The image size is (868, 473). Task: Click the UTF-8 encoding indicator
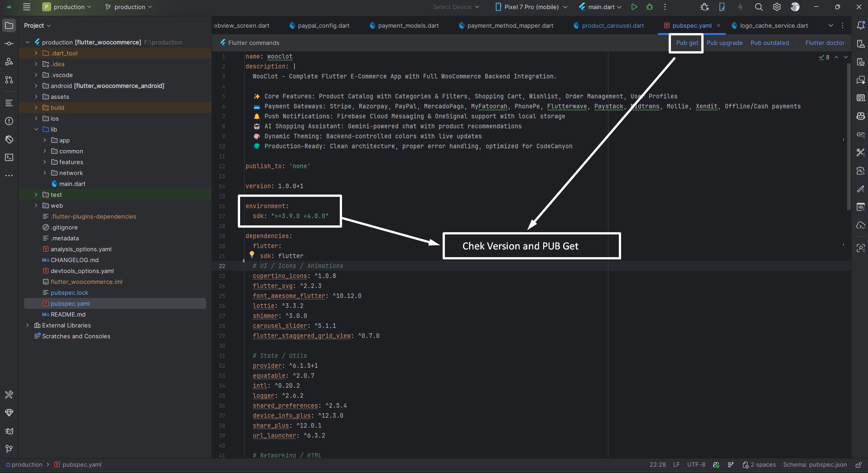pyautogui.click(x=696, y=465)
